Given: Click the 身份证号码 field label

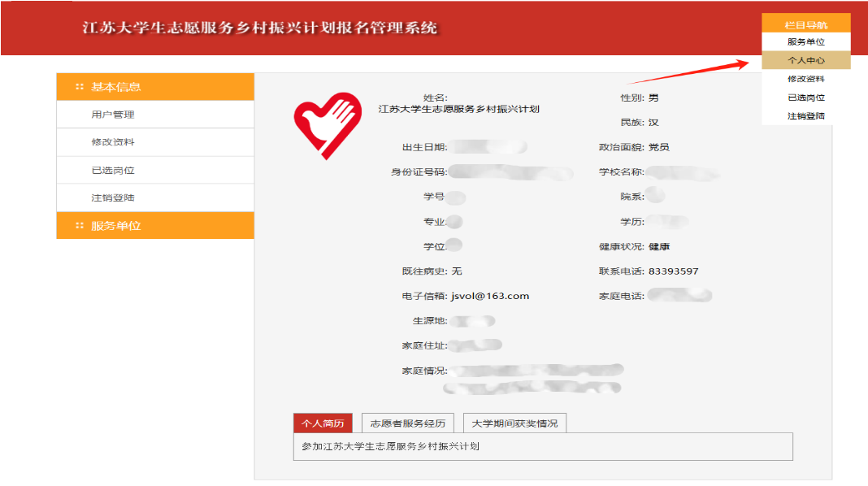Looking at the screenshot, I should pos(419,172).
